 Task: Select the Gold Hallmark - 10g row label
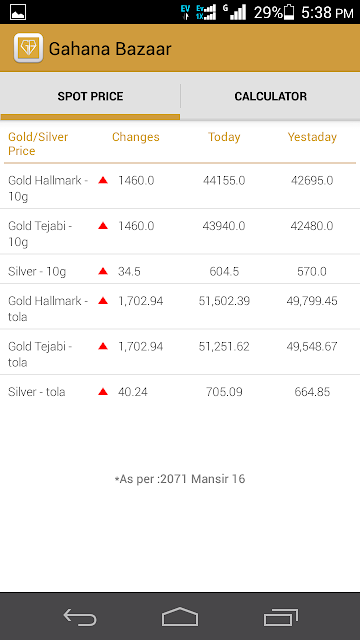[x=48, y=188]
